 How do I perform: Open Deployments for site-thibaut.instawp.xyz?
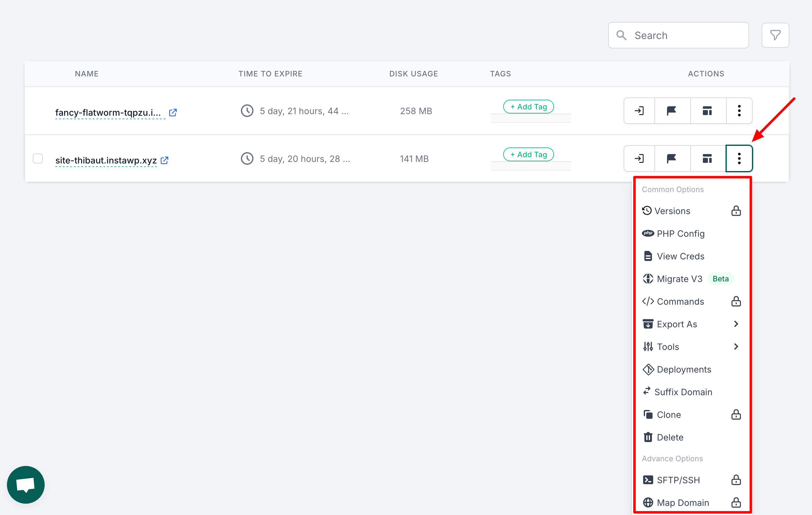(x=684, y=369)
